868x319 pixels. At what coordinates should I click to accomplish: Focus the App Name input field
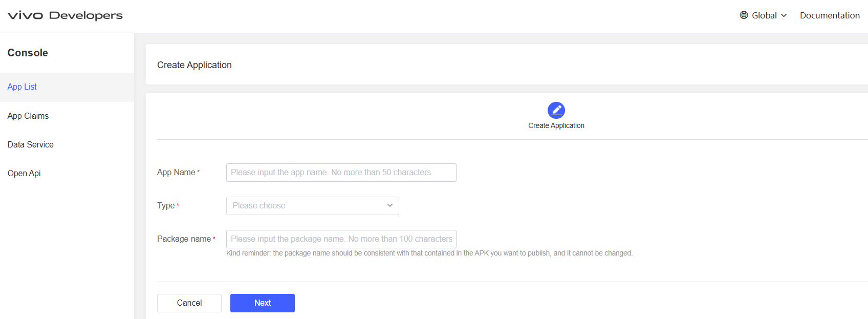[341, 173]
